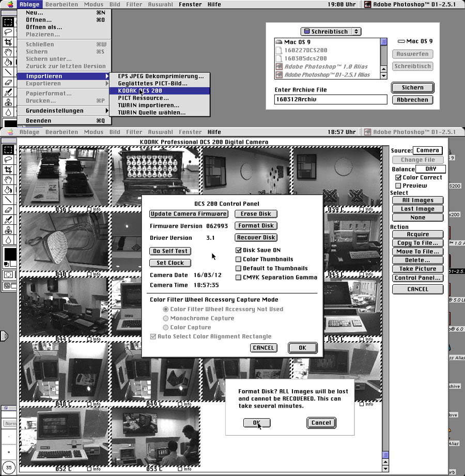The width and height of the screenshot is (465, 476).
Task: Select the Paint Bucket in the upper toolbox
Action: pyautogui.click(x=8, y=62)
